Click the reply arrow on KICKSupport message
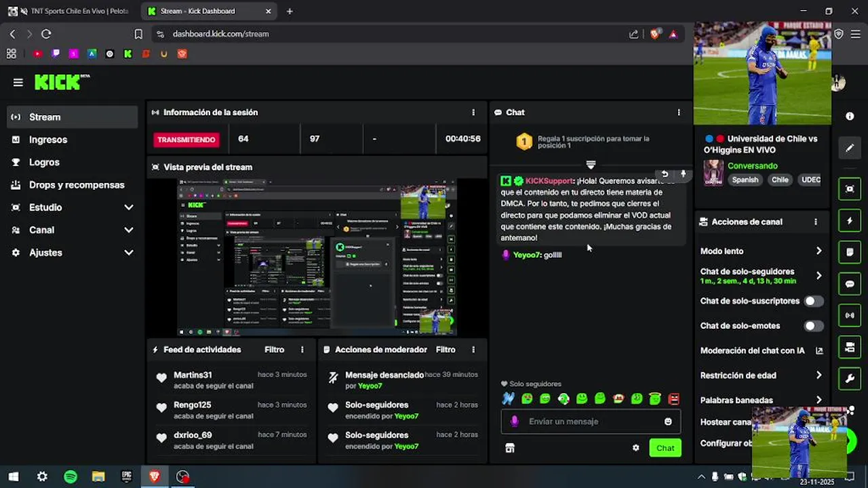Image resolution: width=868 pixels, height=488 pixels. pos(665,174)
